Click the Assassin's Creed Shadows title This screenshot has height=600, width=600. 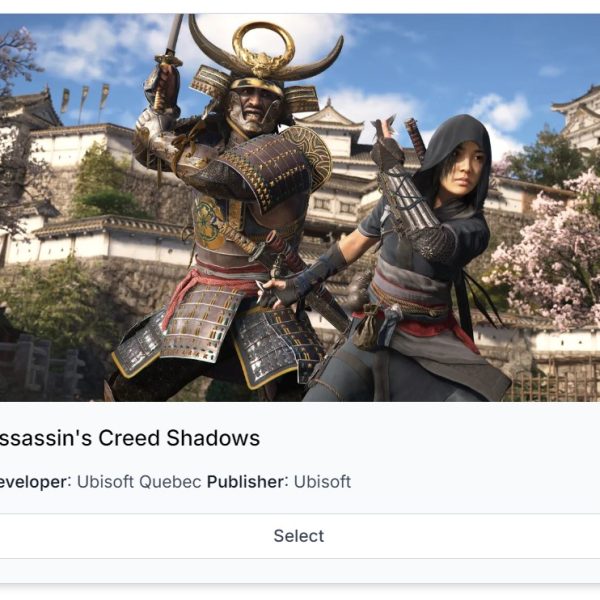(130, 438)
